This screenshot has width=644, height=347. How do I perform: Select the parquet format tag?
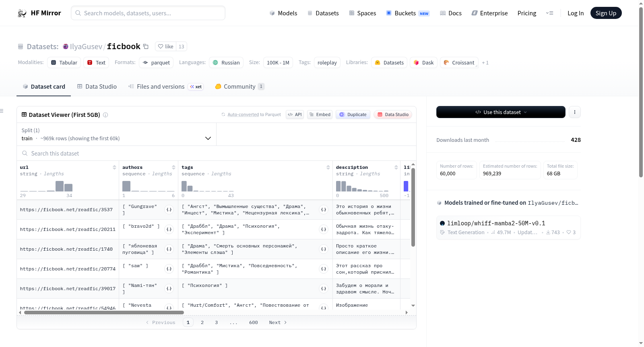click(x=156, y=63)
